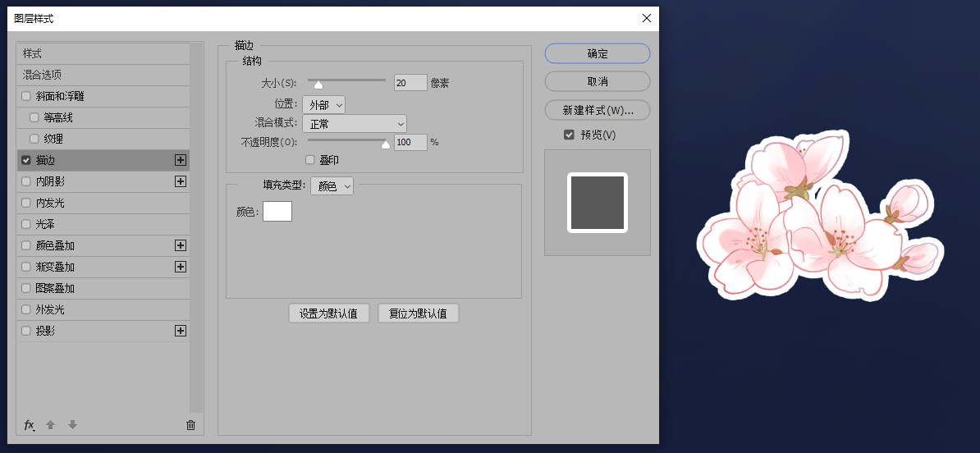Click the plus icon beside 渐变叠加
The height and width of the screenshot is (453, 980).
tap(181, 267)
